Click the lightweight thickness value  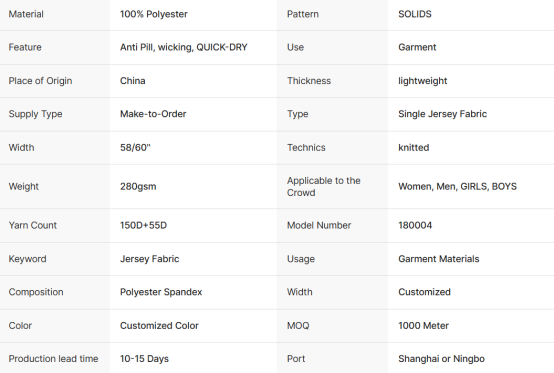coord(423,81)
